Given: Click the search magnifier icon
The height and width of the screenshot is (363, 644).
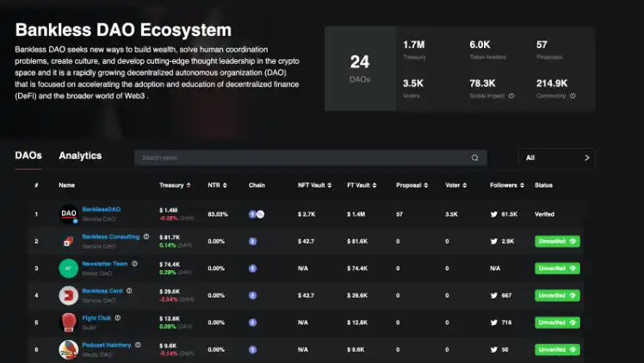Looking at the screenshot, I should (474, 158).
